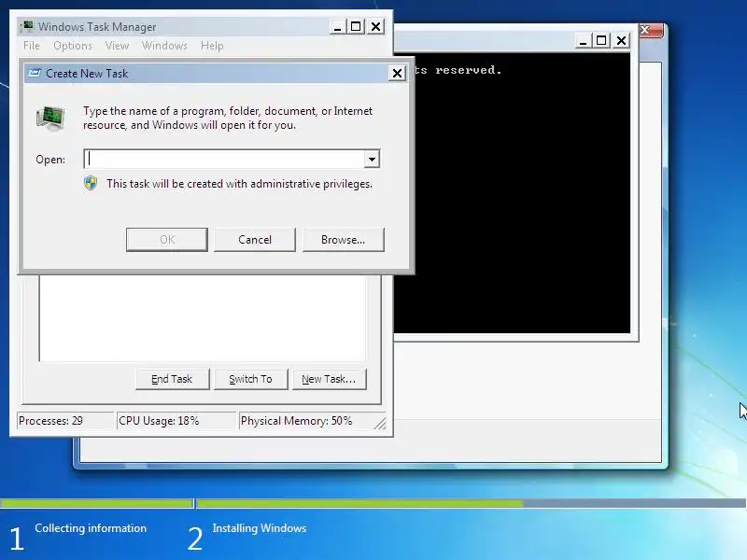Click the Switch To button

[x=250, y=379]
